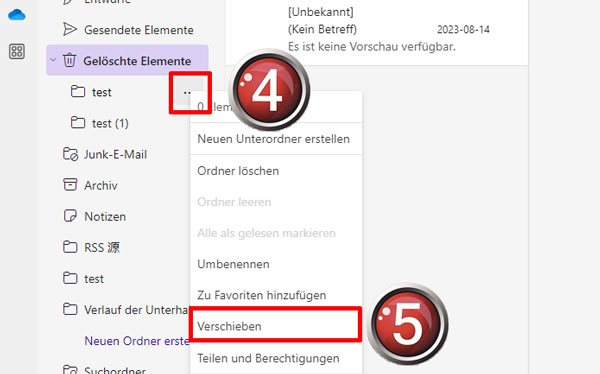Click the text Es ist keine Vorschau verfügbar.
The image size is (600, 374).
pyautogui.click(x=372, y=47)
